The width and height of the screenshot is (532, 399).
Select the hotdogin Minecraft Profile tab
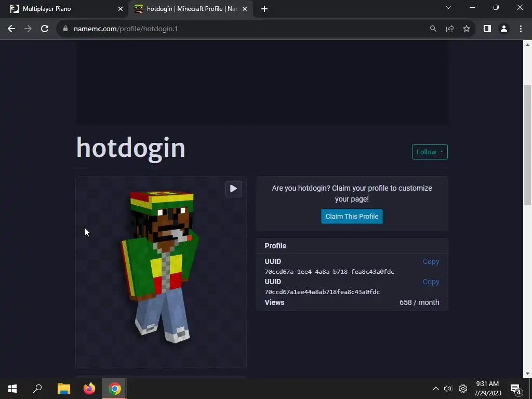coord(190,9)
